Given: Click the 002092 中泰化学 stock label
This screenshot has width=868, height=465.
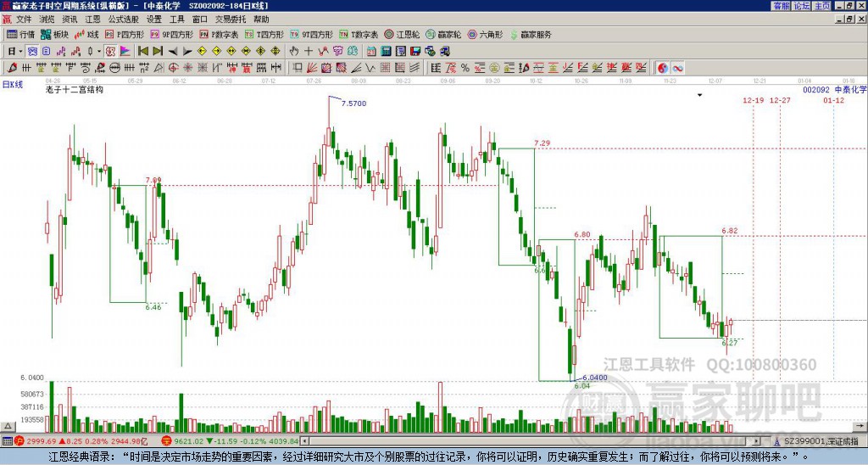Looking at the screenshot, I should click(835, 89).
